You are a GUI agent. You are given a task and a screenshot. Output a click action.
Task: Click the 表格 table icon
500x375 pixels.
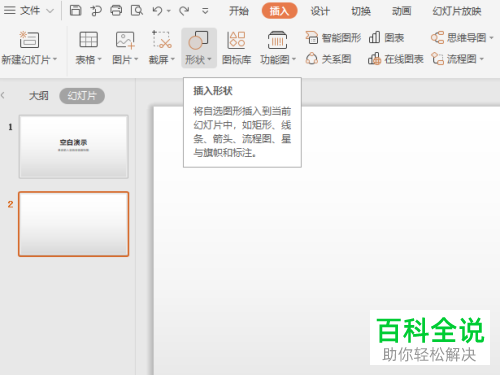coord(88,39)
